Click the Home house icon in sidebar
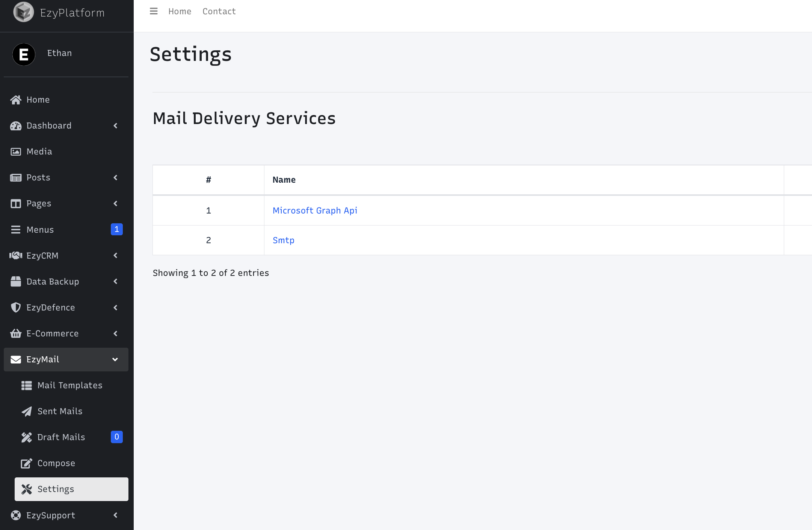 [x=16, y=100]
